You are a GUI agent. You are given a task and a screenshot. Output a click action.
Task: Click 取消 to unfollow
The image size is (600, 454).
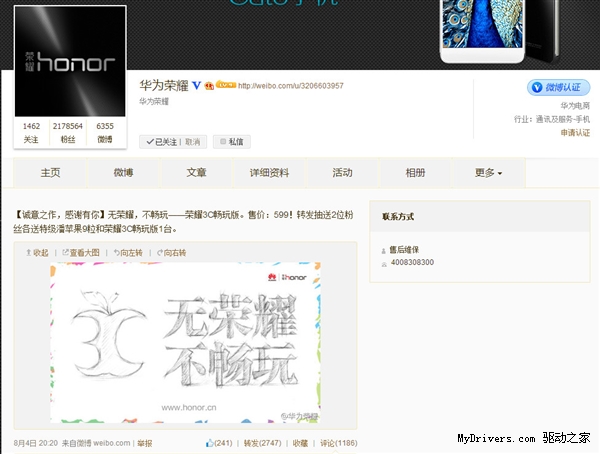click(x=192, y=142)
